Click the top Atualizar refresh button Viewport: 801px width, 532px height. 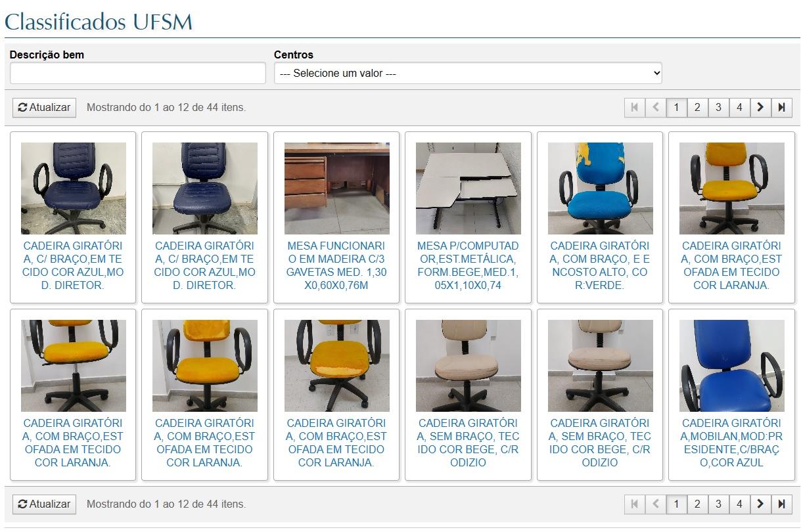[45, 107]
